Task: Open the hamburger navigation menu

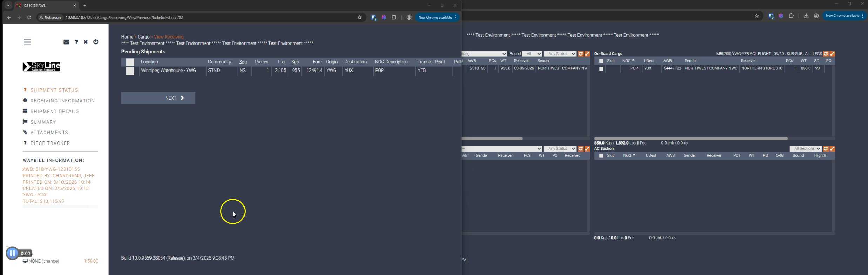Action: 27,42
